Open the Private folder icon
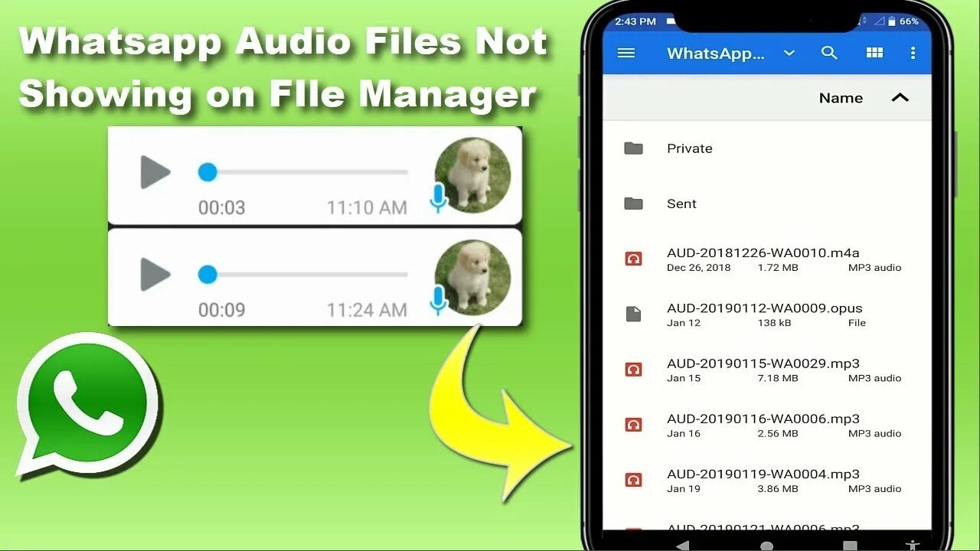This screenshot has height=551, width=980. click(x=633, y=148)
